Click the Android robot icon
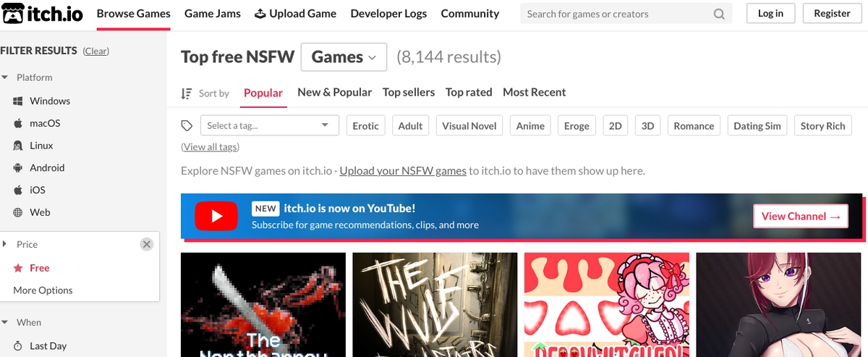This screenshot has width=868, height=357. 18,168
